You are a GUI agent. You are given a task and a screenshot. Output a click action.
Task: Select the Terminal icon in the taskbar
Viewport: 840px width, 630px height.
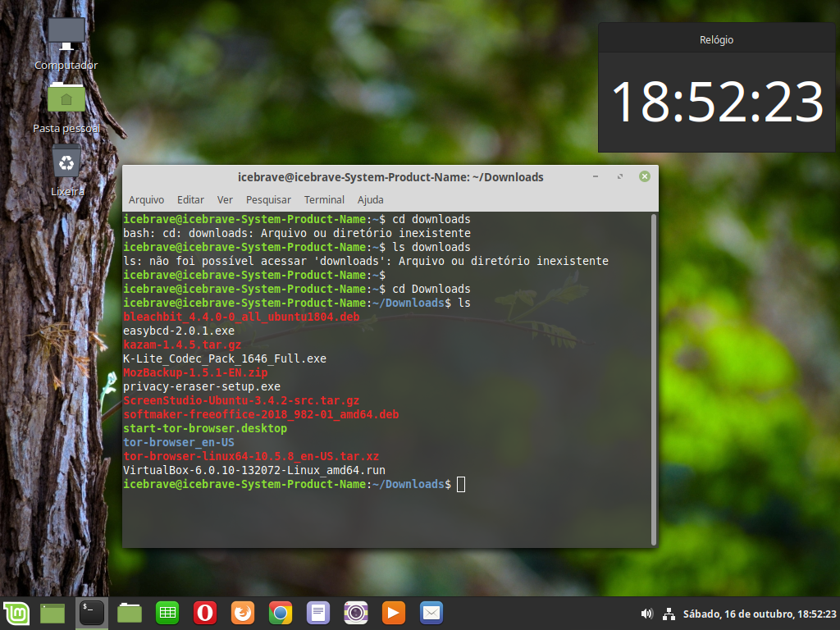(92, 614)
